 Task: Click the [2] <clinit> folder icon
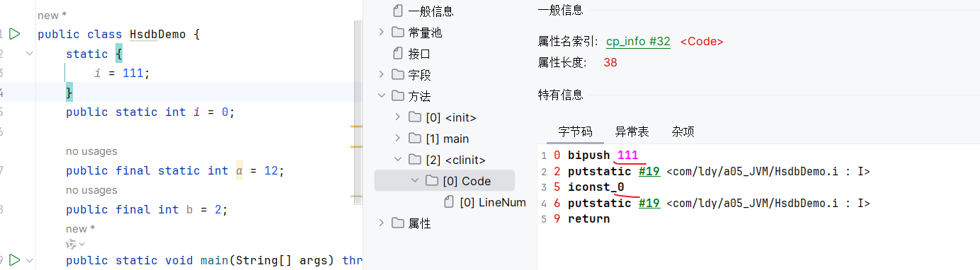pos(414,160)
